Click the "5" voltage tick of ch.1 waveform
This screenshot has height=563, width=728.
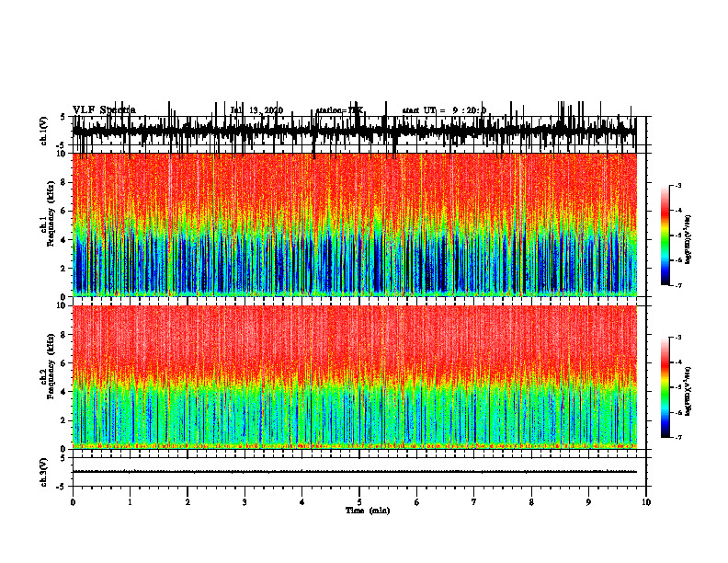[63, 117]
